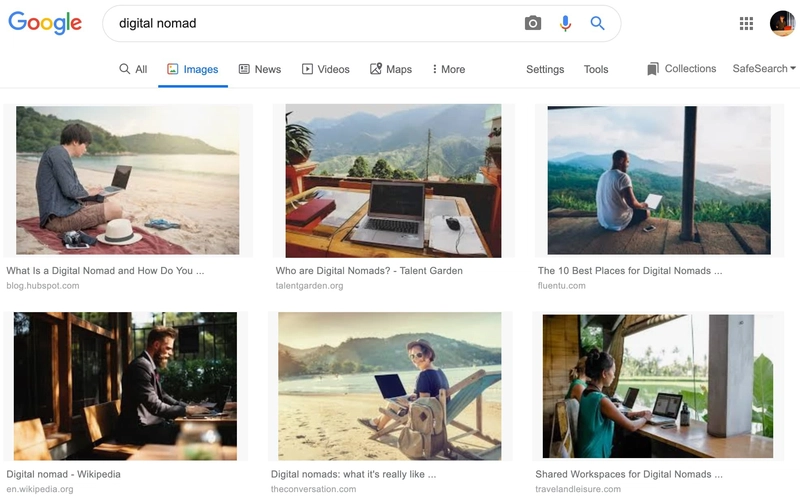Open 'Shared Workspaces for Digital Nomads' link
The width and height of the screenshot is (800, 497).
tap(630, 474)
